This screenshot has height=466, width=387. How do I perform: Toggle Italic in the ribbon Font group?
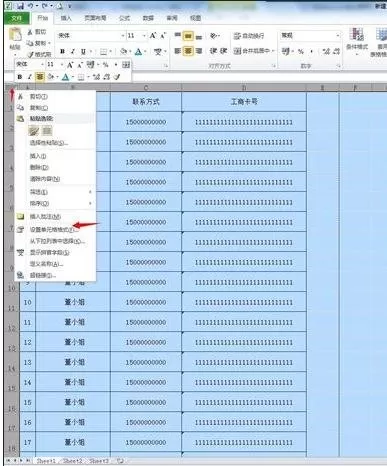73,51
